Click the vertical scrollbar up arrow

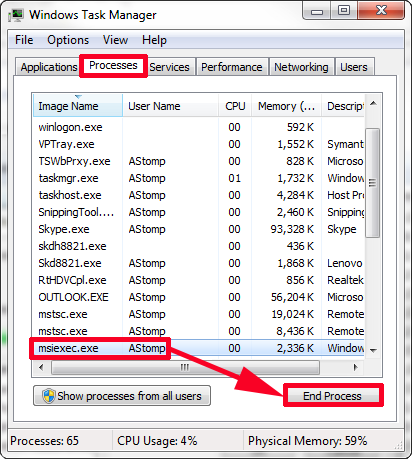[373, 104]
